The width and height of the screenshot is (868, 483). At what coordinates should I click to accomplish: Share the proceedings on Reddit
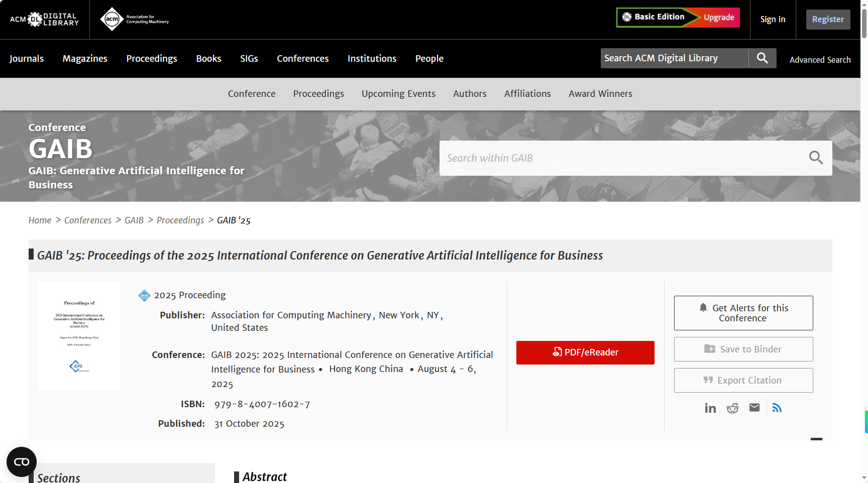coord(732,408)
